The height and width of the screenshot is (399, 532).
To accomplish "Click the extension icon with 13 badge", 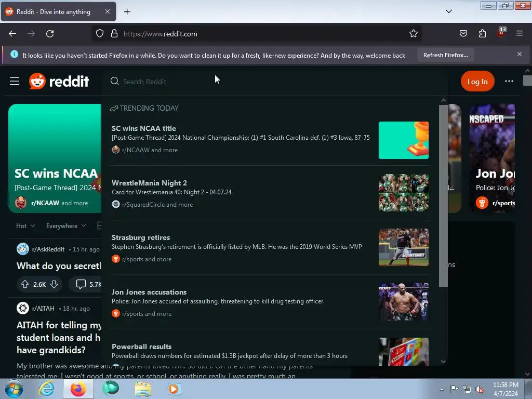I will 501,33.
